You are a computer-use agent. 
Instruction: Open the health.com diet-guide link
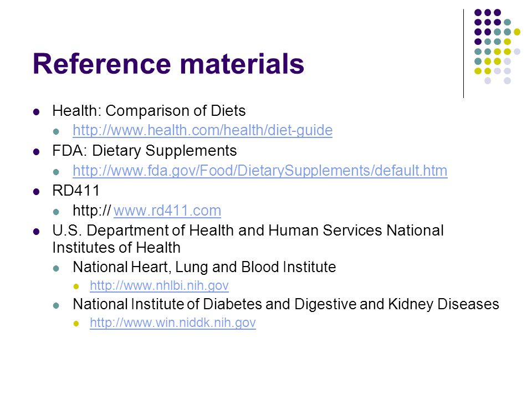pos(203,131)
